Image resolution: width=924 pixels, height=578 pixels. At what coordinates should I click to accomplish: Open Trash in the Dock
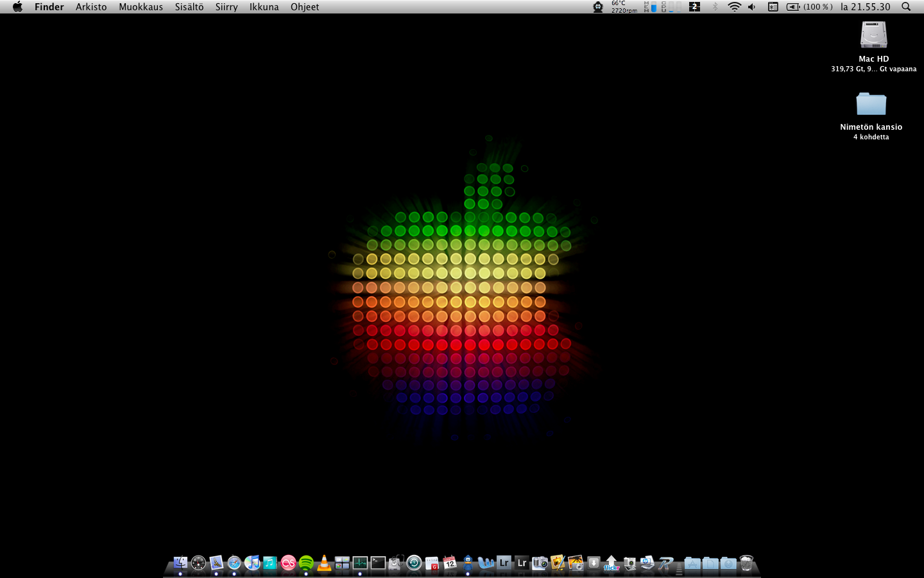(x=746, y=563)
